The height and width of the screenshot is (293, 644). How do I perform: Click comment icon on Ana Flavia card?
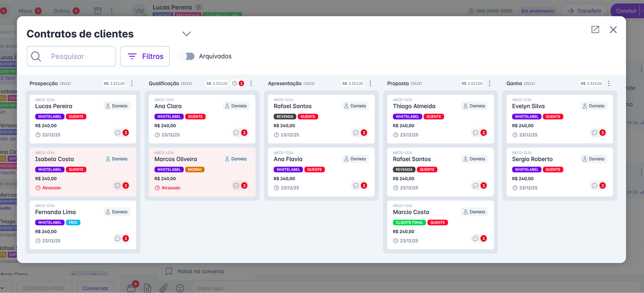(x=356, y=186)
